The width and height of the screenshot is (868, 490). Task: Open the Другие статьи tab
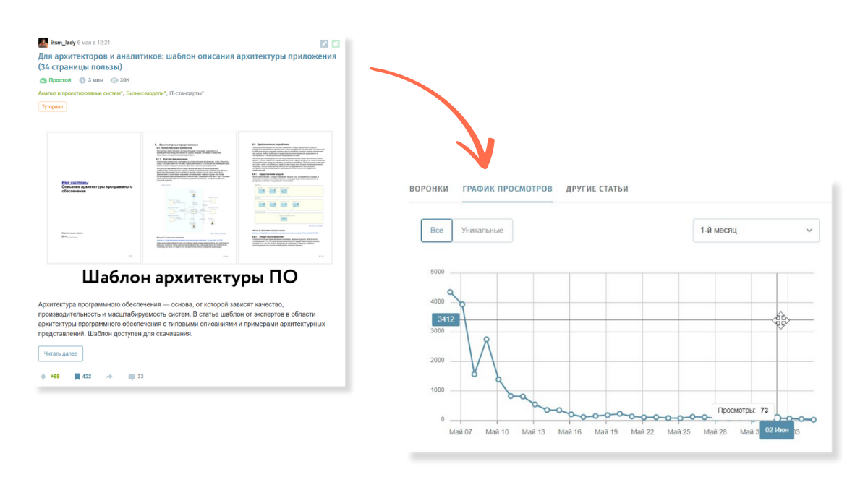597,189
